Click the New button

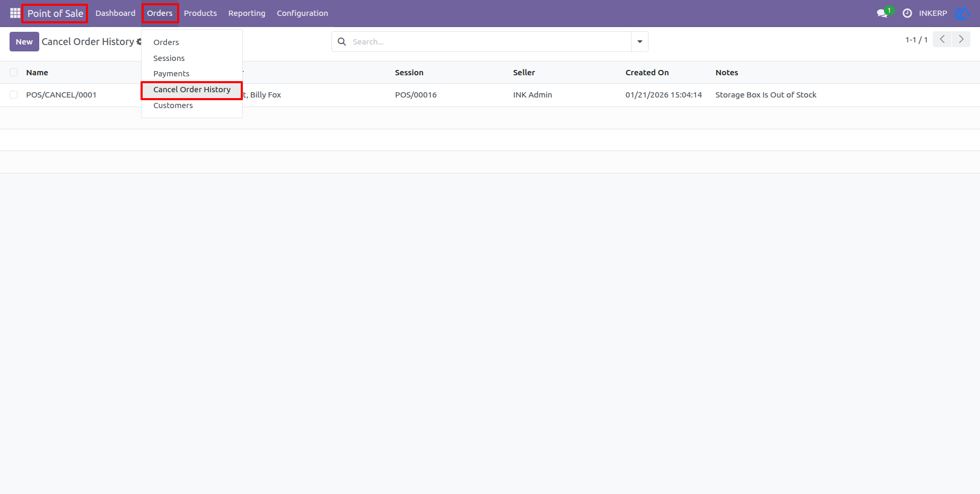(x=24, y=41)
